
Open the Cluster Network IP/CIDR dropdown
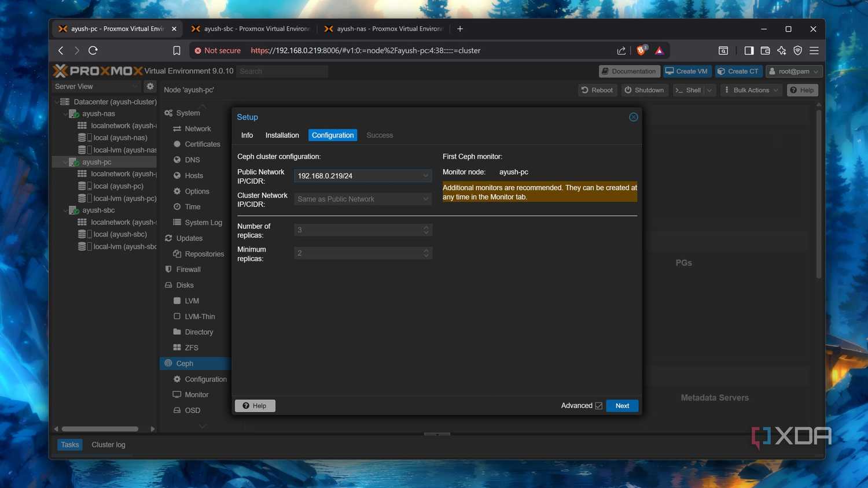pos(425,199)
